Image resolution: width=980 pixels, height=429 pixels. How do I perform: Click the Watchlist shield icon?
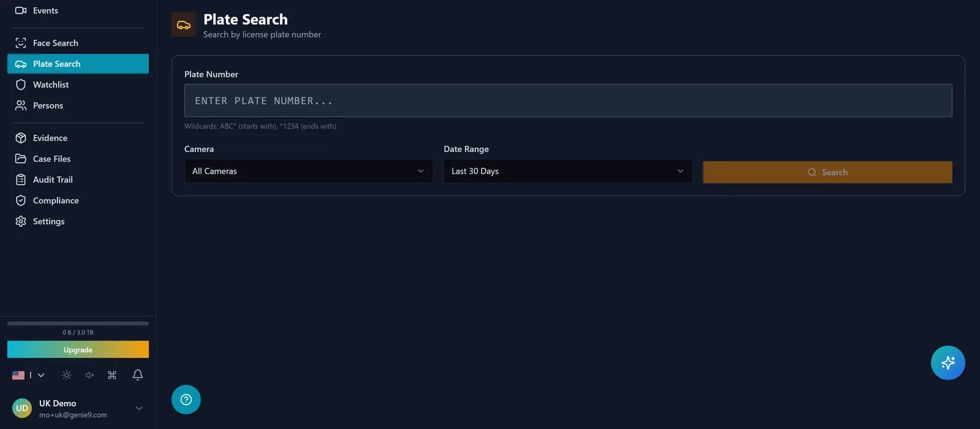pyautogui.click(x=21, y=85)
